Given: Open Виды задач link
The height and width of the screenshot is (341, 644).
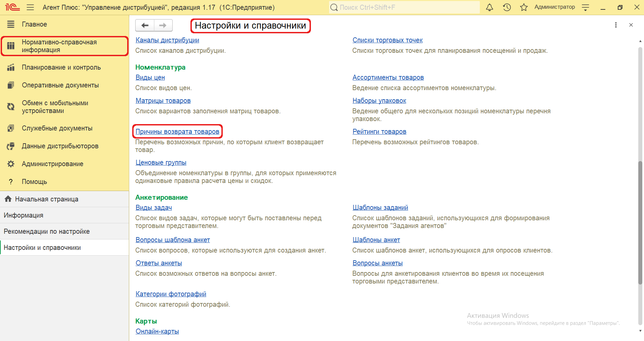Looking at the screenshot, I should click(x=153, y=207).
